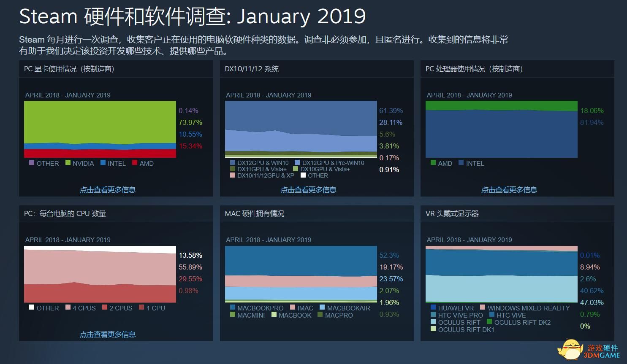Click the 8.94% value in VR panel
Screen dimensions: 627x364
(590, 267)
